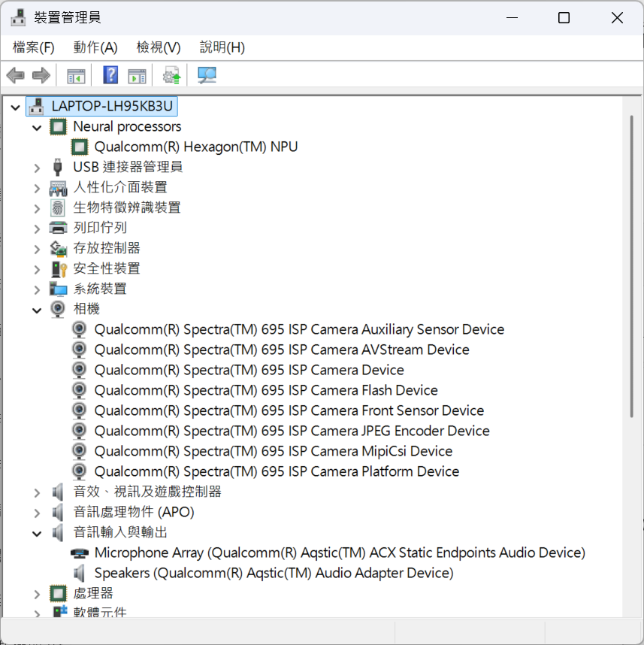Collapse the Neural processors category
Screen dimensions: 644x645
[37, 128]
